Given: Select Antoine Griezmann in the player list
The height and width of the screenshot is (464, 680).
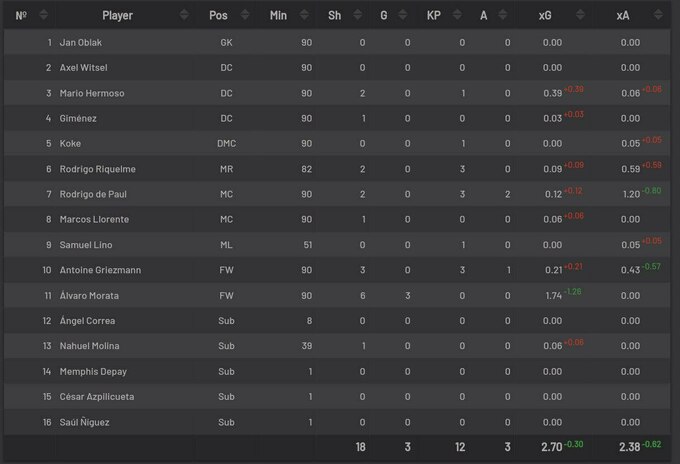Looking at the screenshot, I should click(100, 270).
